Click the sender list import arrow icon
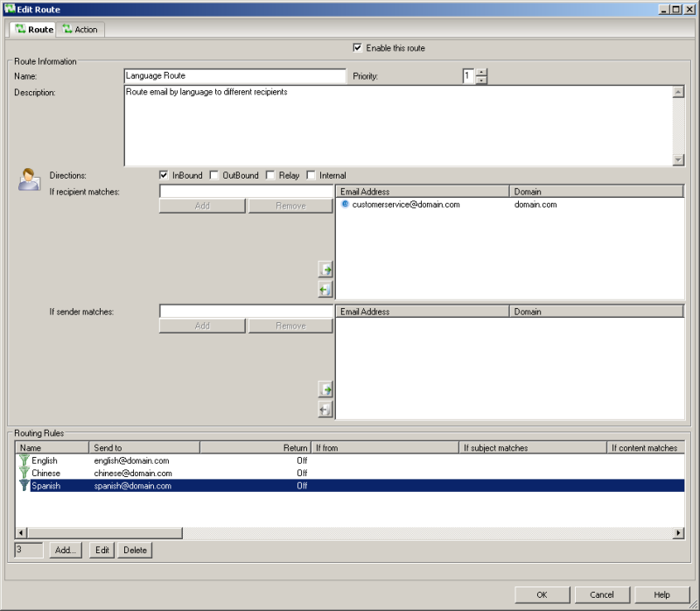 325,390
